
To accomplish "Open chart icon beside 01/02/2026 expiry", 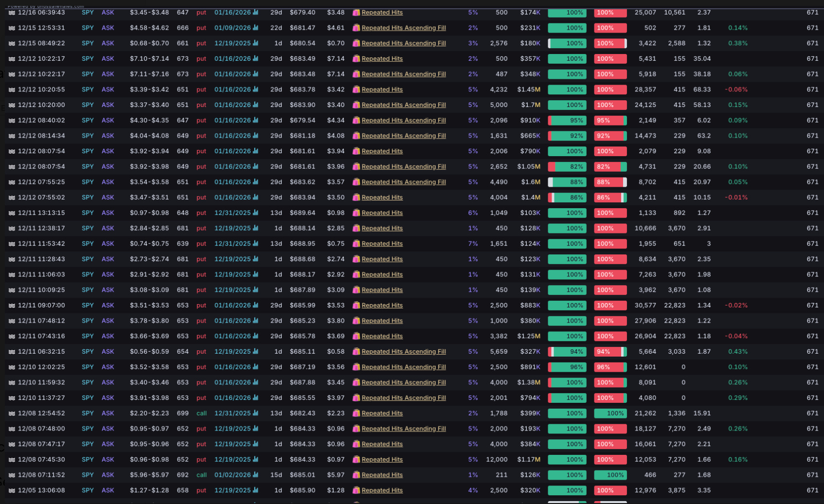I will [x=255, y=475].
